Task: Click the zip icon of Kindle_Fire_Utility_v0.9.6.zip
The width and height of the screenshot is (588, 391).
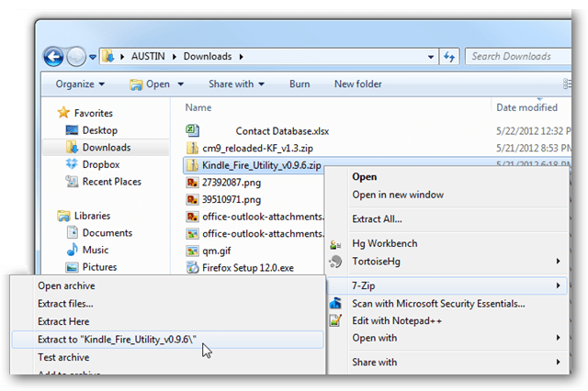Action: tap(192, 165)
